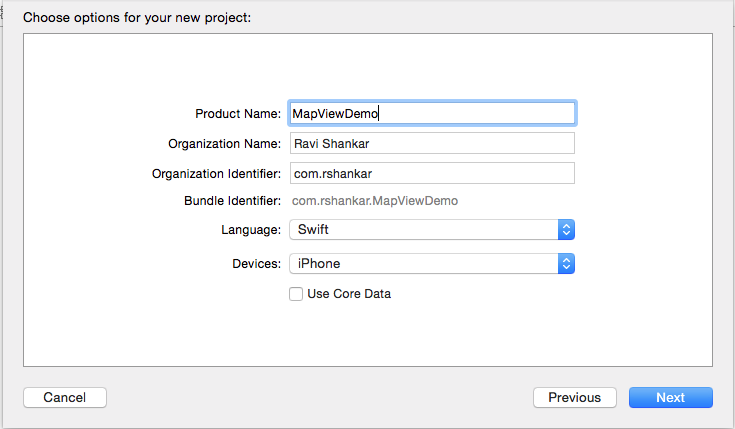
Task: Click the Use Core Data label text
Action: pos(349,294)
